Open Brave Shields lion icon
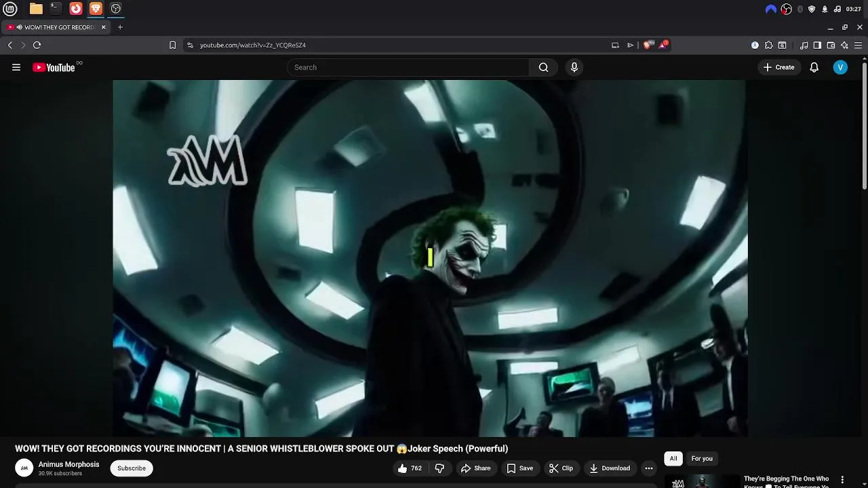This screenshot has width=868, height=488. point(648,45)
